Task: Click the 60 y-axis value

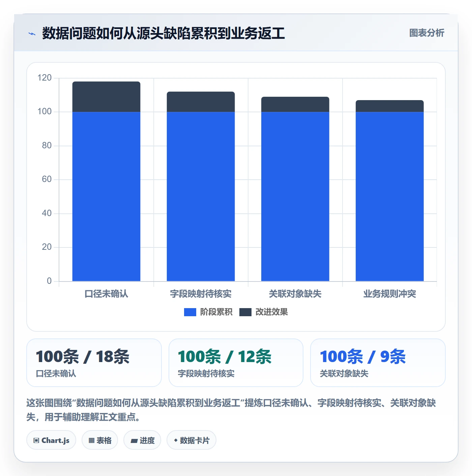Action: tap(47, 179)
